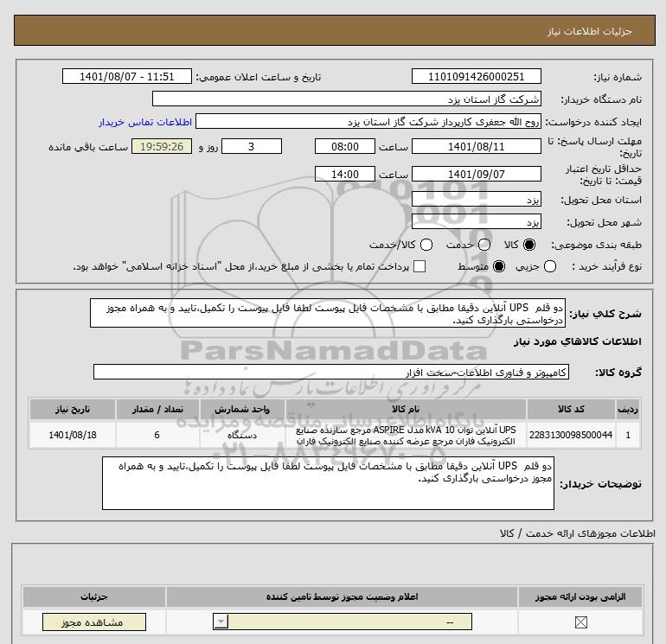666x644 pixels.
Task: Click the delivery province field یزد
Action: click(476, 199)
